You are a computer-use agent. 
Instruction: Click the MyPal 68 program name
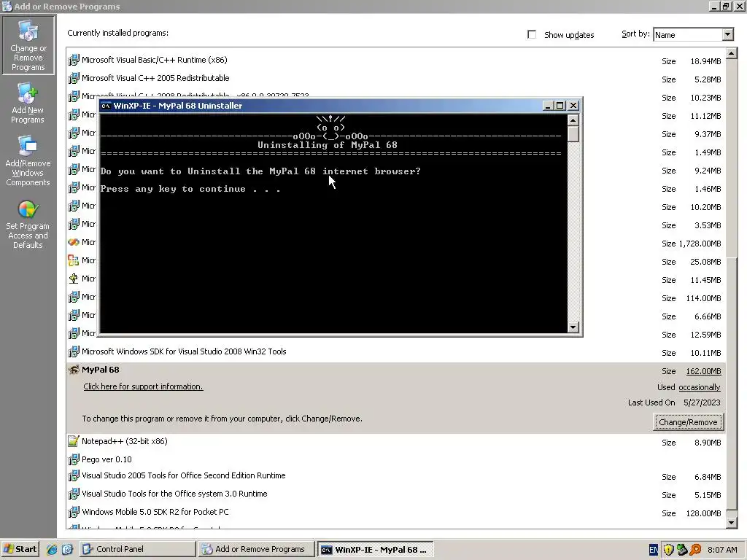pos(101,370)
